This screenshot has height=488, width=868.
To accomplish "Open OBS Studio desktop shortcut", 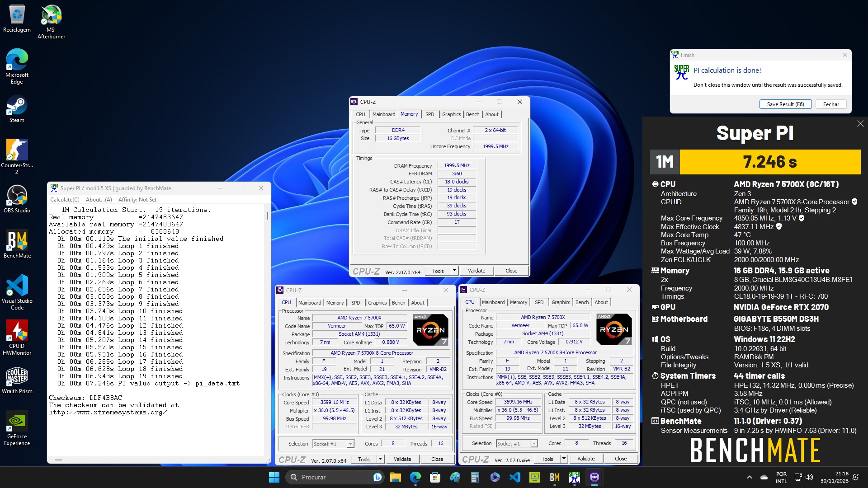I will [17, 199].
